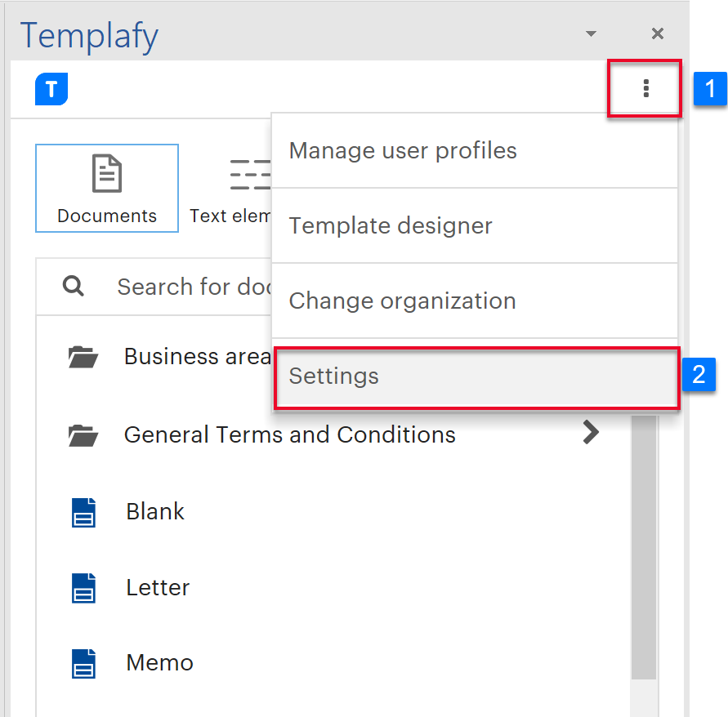Click the document list scrollbar
The width and height of the screenshot is (728, 717).
click(644, 548)
